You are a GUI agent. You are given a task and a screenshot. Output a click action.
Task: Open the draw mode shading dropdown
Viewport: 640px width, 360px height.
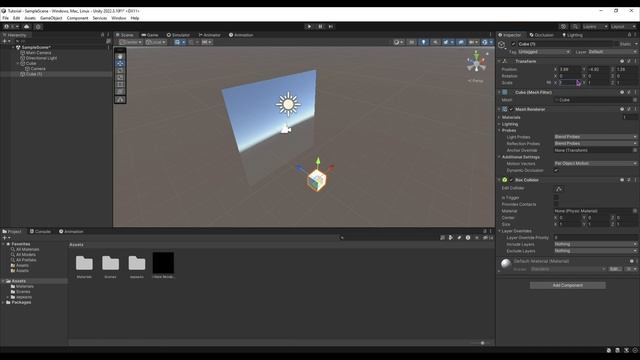(x=398, y=42)
